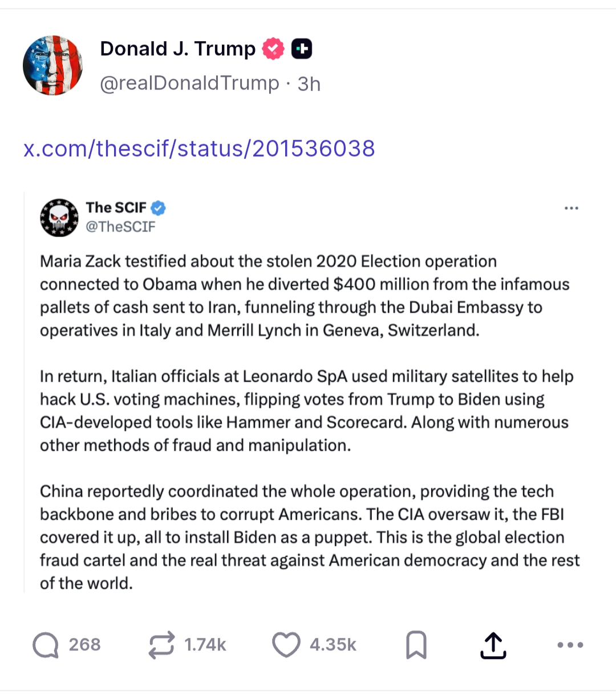Bookmark this post

[416, 645]
